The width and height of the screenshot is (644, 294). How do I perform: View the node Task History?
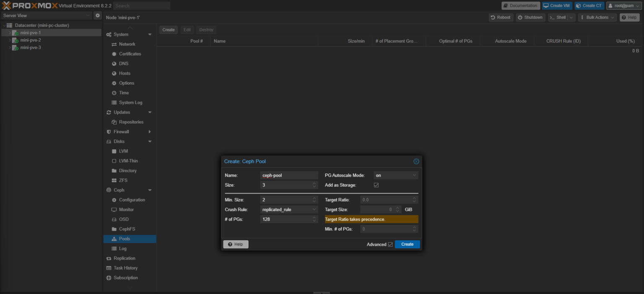(x=125, y=268)
